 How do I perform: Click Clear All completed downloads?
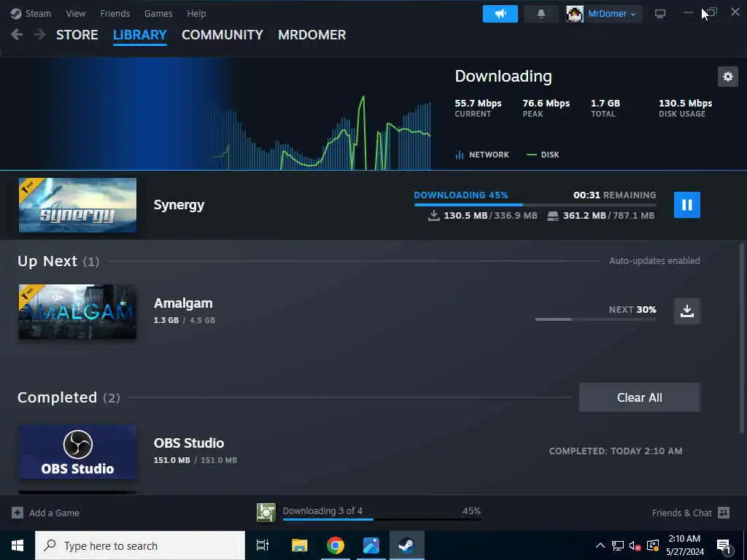(x=639, y=397)
